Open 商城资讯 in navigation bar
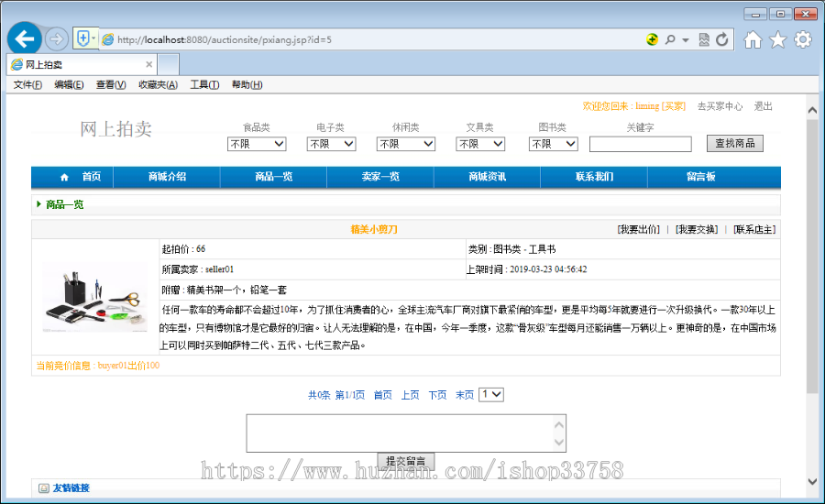Viewport: 825px width, 504px height. click(488, 177)
